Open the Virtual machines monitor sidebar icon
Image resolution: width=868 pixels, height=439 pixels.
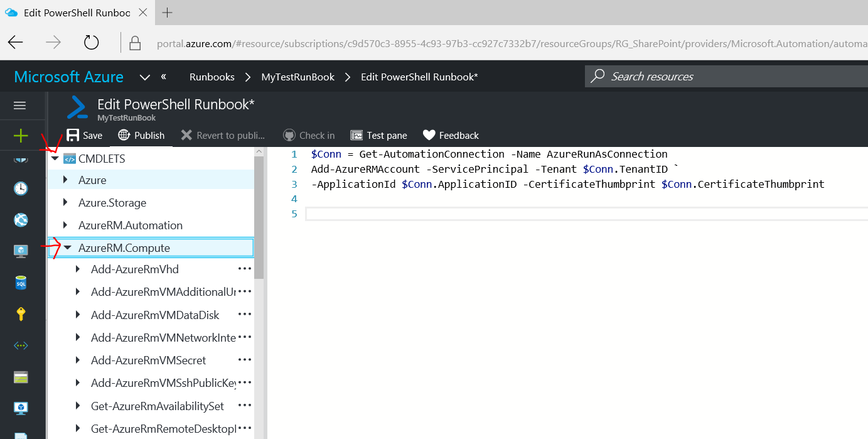(x=21, y=251)
